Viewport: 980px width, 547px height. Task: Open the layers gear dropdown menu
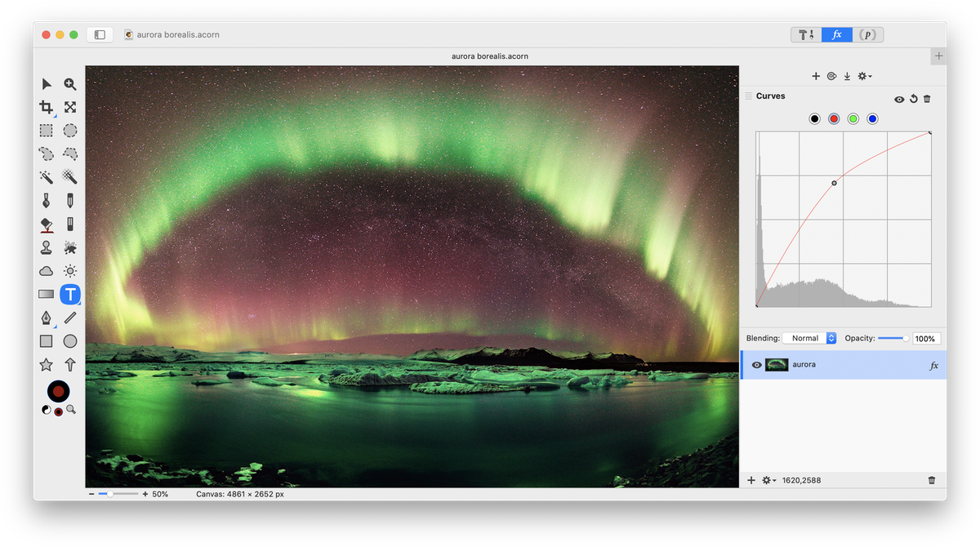click(768, 480)
